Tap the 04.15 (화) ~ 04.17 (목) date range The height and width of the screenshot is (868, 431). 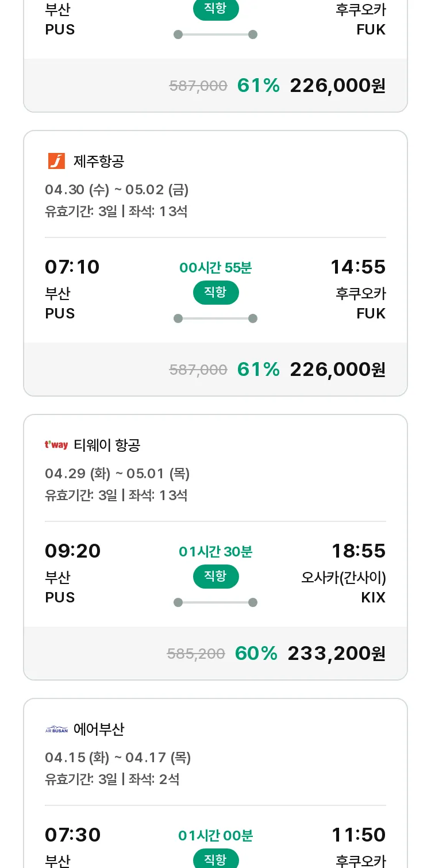coord(118,758)
